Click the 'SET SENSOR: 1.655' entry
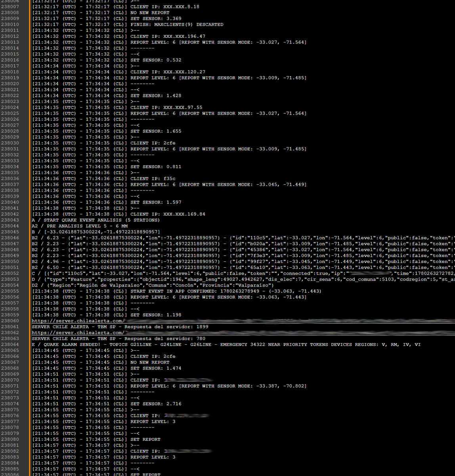Image resolution: width=455 pixels, height=476 pixels. coord(156,131)
